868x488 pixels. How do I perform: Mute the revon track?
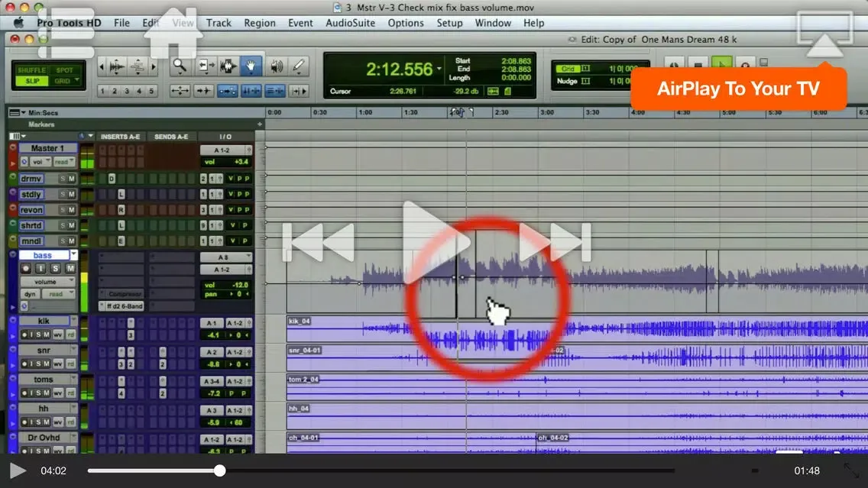[x=71, y=210]
